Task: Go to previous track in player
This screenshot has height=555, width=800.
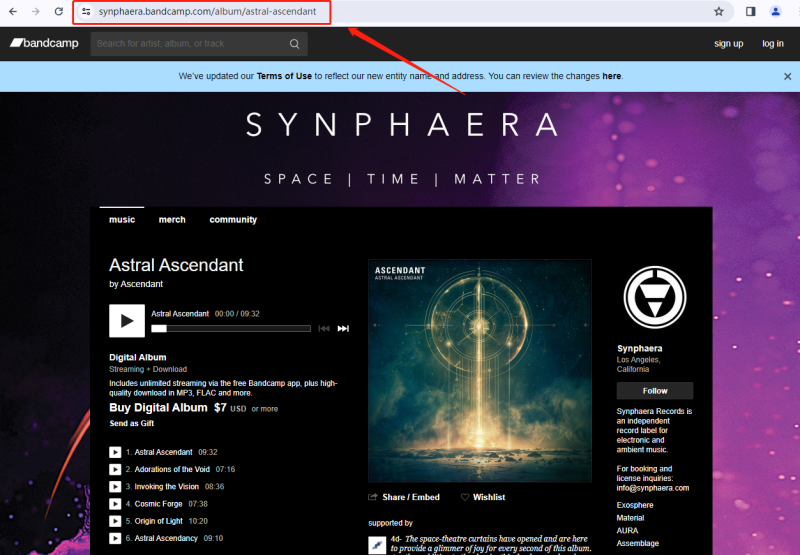Action: (323, 329)
